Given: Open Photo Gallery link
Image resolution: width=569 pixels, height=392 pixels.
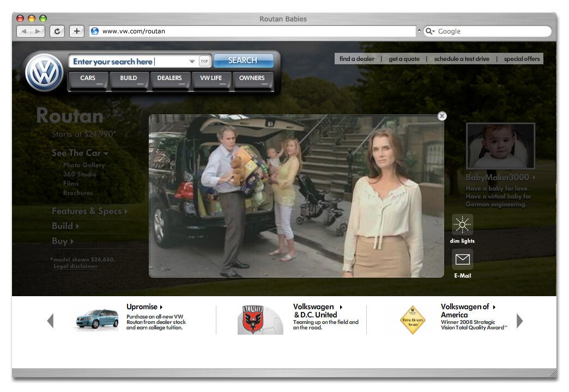Looking at the screenshot, I should point(84,165).
